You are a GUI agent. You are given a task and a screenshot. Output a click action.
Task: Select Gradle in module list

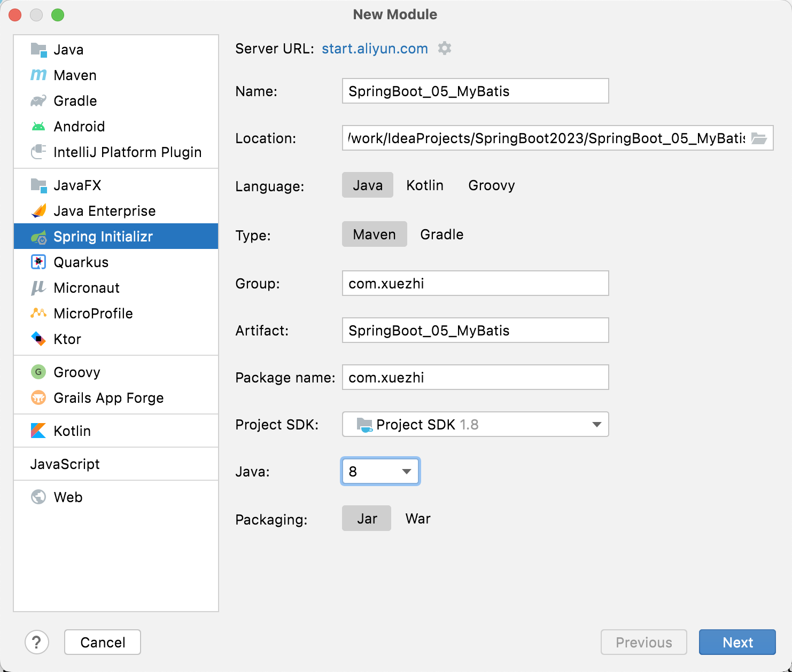116,101
